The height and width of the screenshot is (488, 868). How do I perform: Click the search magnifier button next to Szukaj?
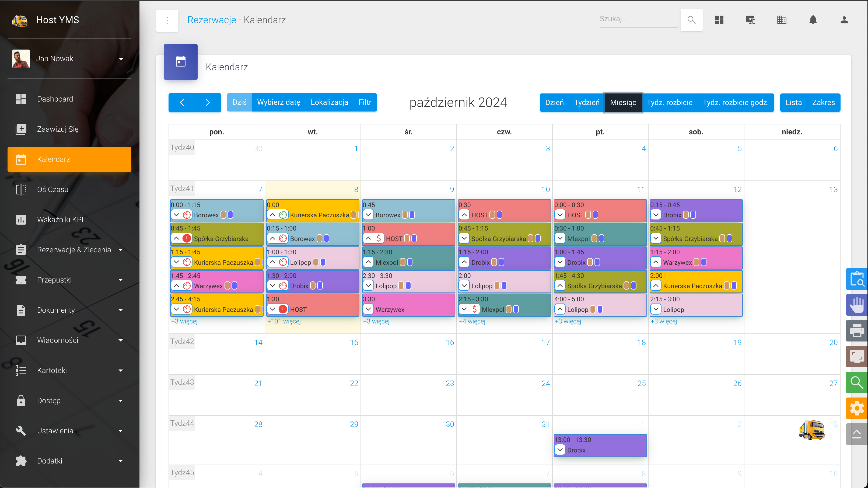click(x=691, y=20)
